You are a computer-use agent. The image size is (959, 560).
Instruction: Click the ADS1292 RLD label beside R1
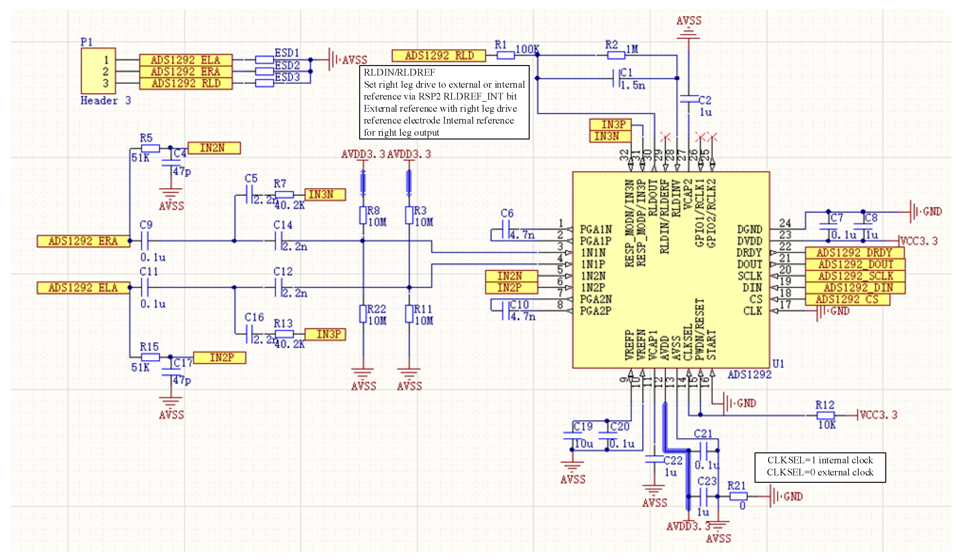pos(439,56)
